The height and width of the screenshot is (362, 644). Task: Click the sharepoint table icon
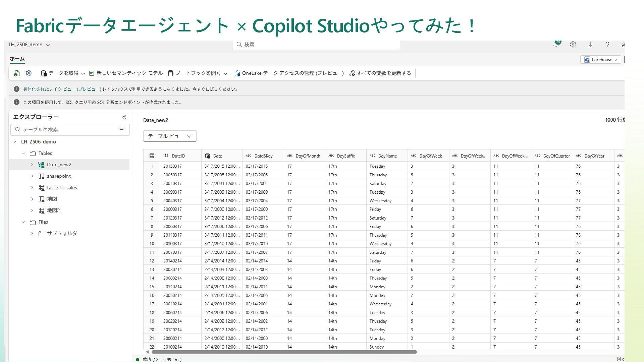click(42, 176)
